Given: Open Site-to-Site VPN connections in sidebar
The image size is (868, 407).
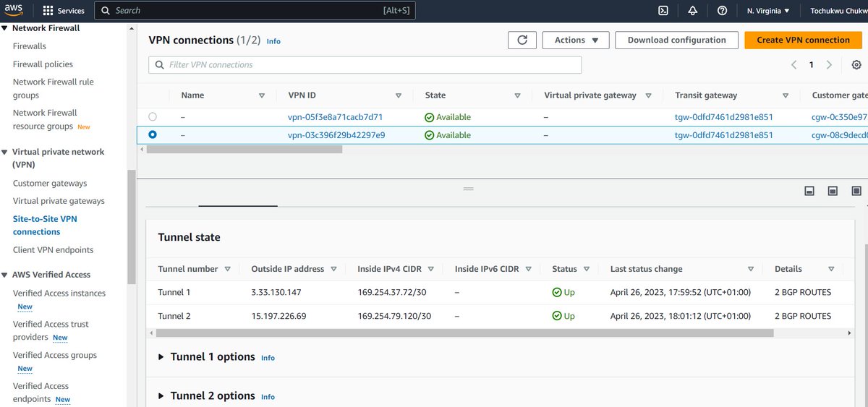Looking at the screenshot, I should pos(45,226).
